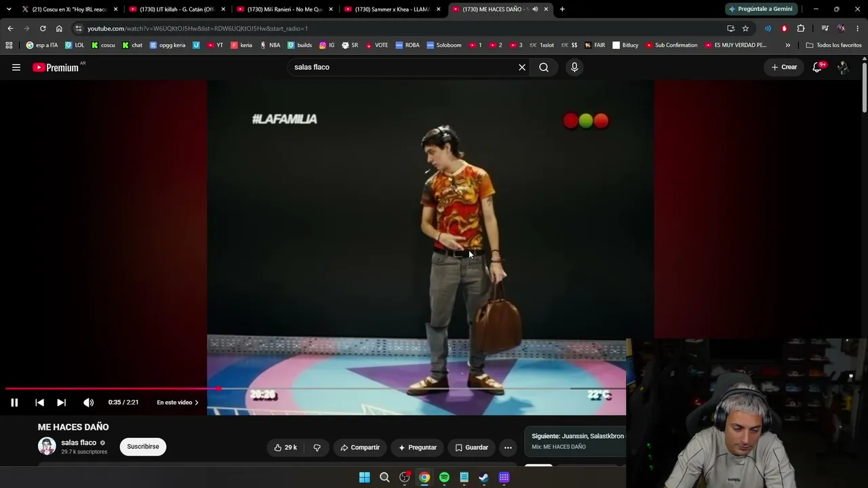Mute the 'ME HACES DAÑO' tab audio
This screenshot has height=488, width=868.
click(x=535, y=9)
